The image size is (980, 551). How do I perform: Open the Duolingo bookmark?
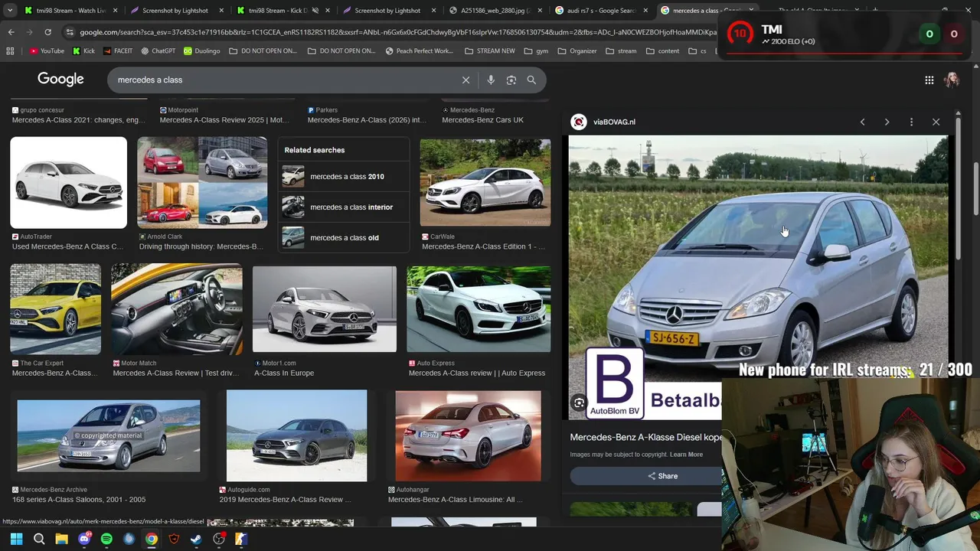pos(201,51)
